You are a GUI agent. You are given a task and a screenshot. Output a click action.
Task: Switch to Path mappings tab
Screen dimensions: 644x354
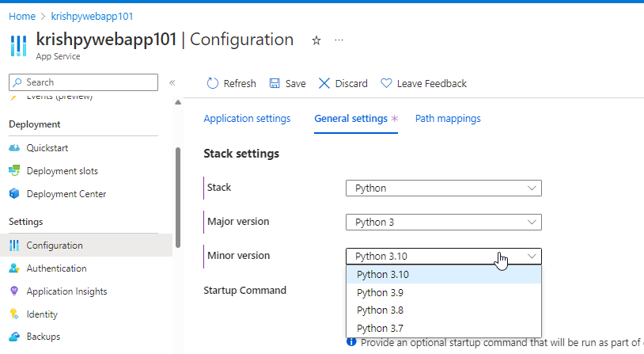click(448, 119)
